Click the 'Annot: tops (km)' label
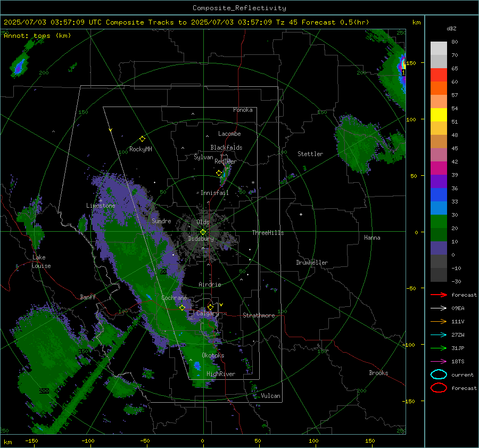Image resolution: width=479 pixels, height=448 pixels. point(37,36)
